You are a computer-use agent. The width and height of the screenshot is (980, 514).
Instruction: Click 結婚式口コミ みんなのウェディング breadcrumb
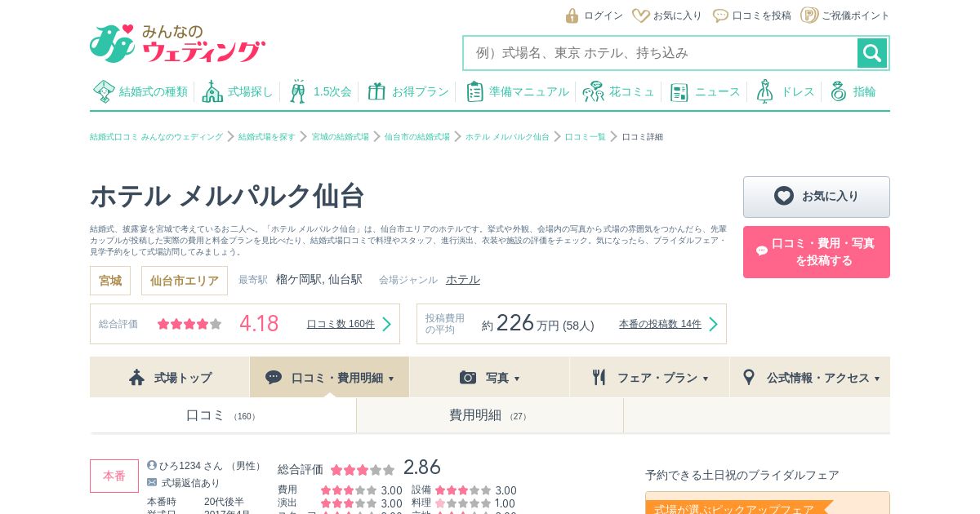(x=156, y=137)
